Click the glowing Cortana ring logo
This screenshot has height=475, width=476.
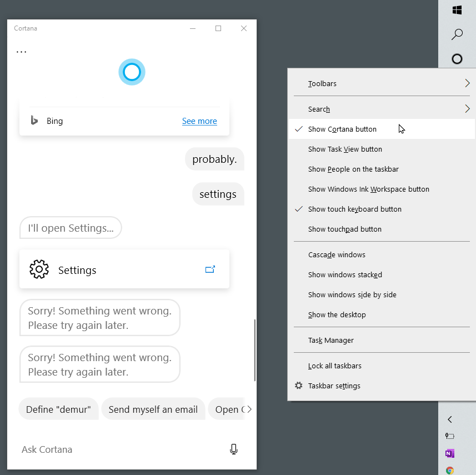pos(132,72)
